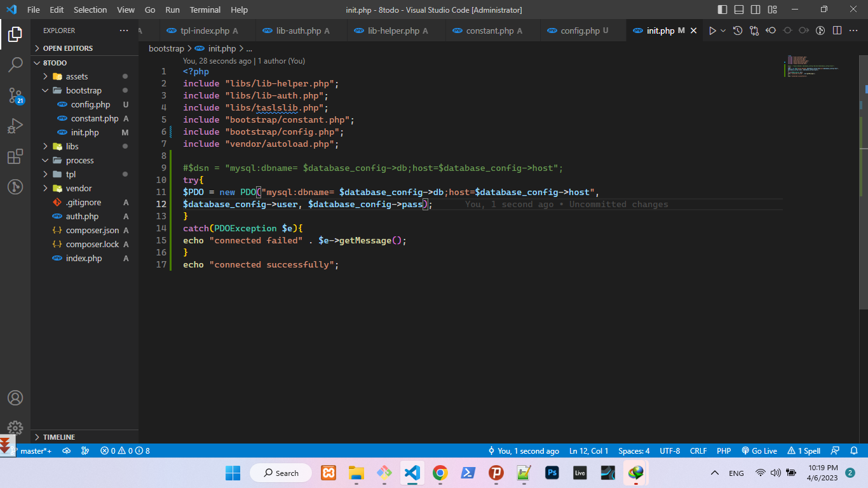Change language mode from PHP
The width and height of the screenshot is (868, 488).
[724, 451]
